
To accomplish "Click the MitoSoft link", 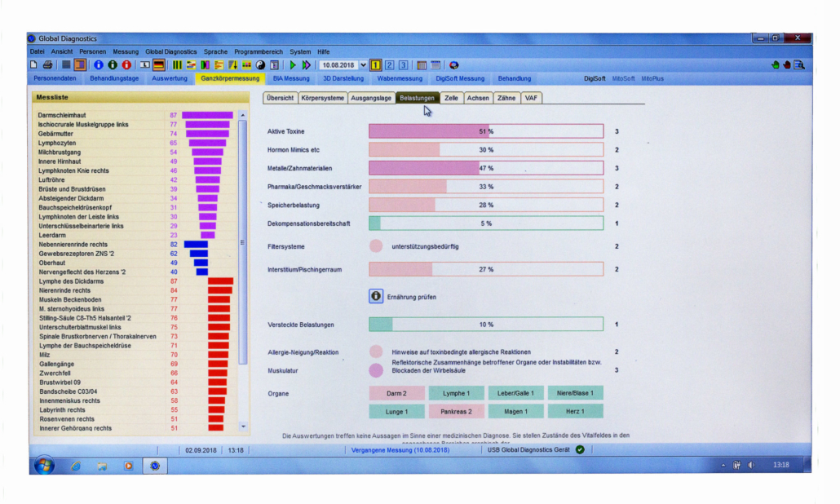I will [623, 79].
